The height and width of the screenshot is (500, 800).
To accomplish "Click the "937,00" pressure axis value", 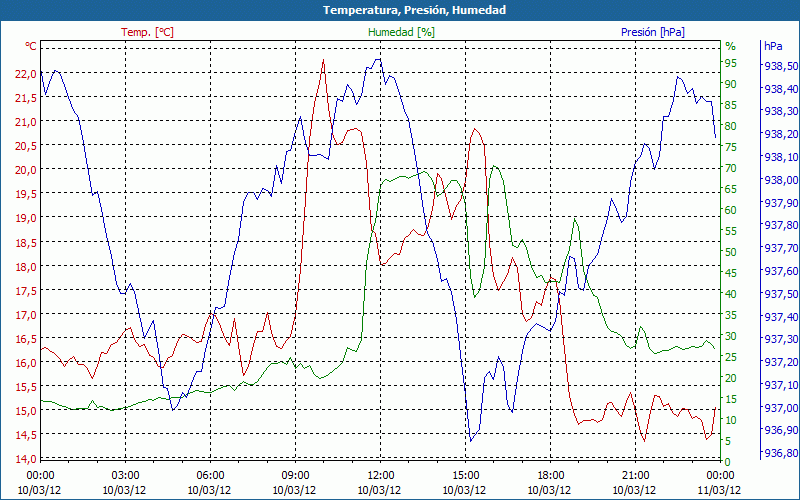I will pyautogui.click(x=779, y=408).
